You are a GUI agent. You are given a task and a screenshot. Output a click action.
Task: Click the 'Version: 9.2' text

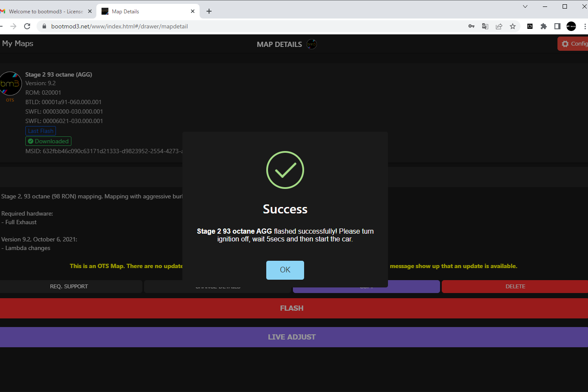coord(40,83)
